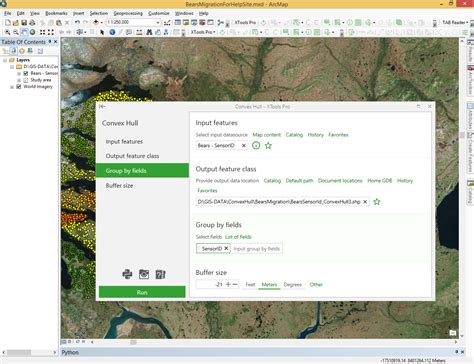Screen dimensions: 474x364
Task: Open TAB Reader dropdown
Action: click(x=455, y=22)
